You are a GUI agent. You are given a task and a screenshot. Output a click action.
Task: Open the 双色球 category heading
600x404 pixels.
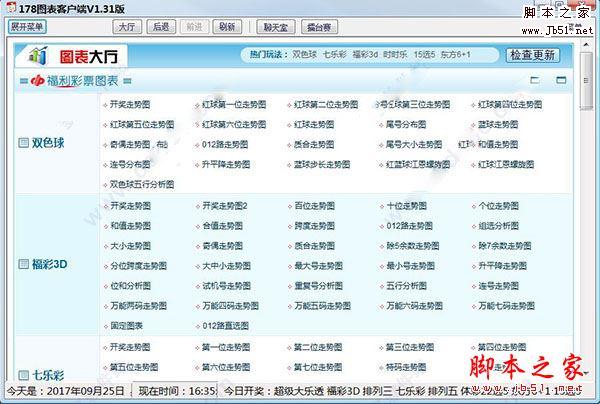coord(48,143)
